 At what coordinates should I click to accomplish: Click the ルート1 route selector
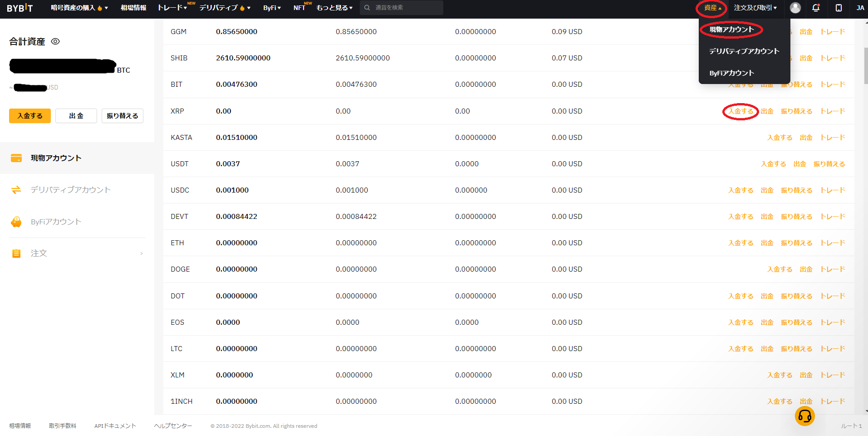coord(851,426)
